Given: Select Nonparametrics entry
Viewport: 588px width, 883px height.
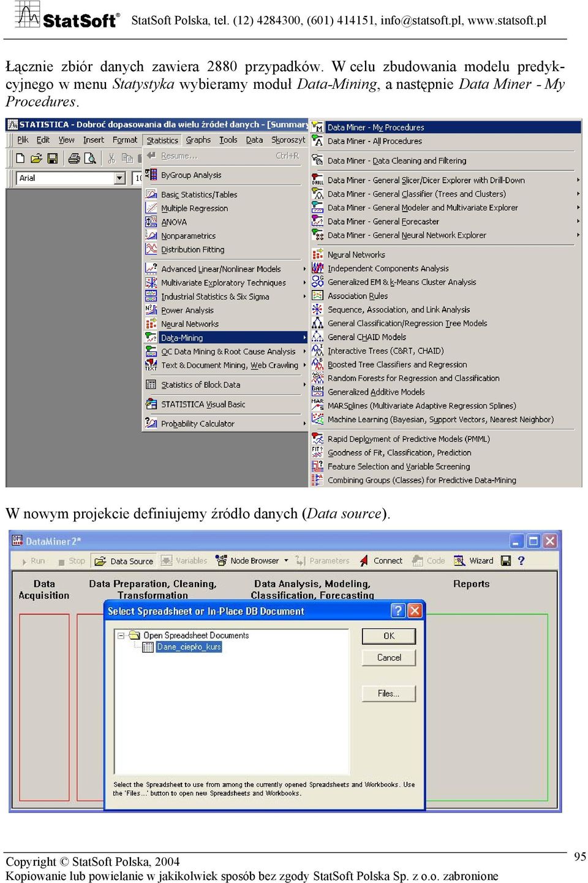Looking at the screenshot, I should click(225, 235).
